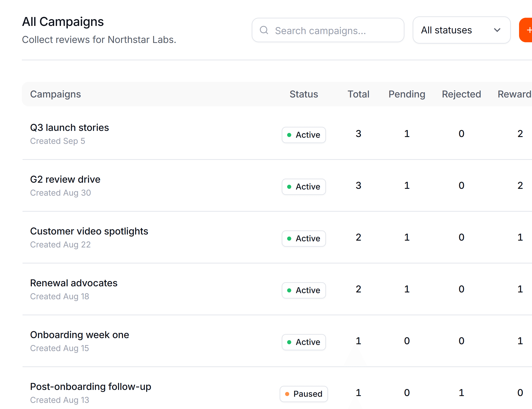The width and height of the screenshot is (532, 409).
Task: Click the search magnifier icon
Action: [x=264, y=30]
